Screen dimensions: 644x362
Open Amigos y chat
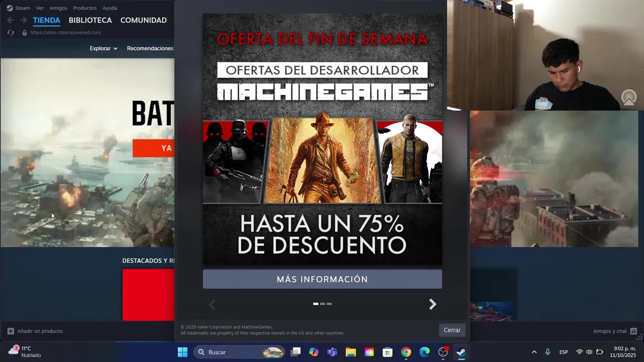coord(610,331)
